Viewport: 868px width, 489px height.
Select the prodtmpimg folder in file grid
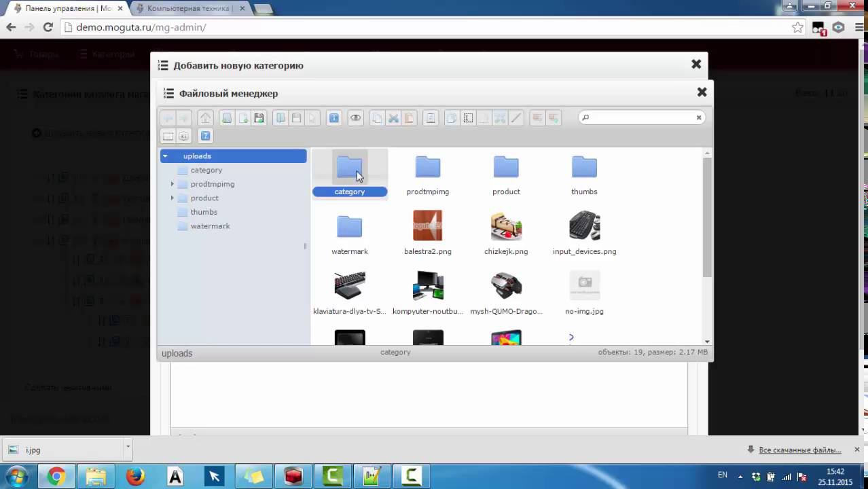[428, 175]
